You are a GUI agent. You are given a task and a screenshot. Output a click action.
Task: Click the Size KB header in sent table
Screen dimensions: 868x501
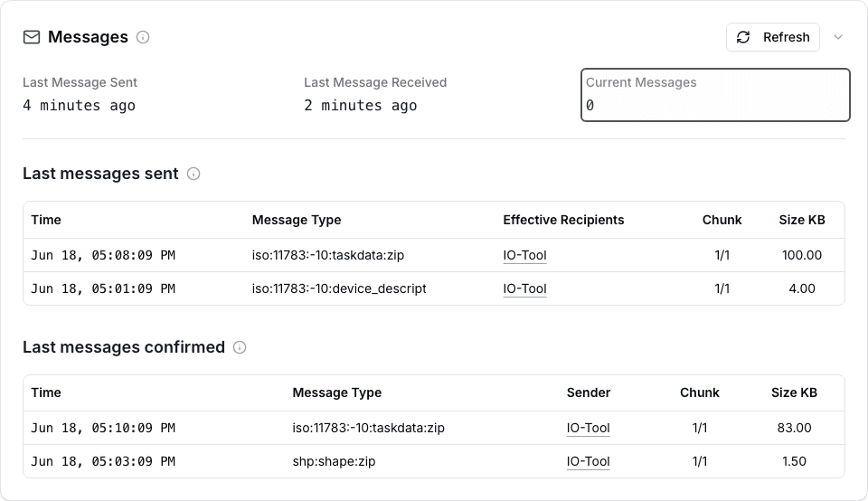click(x=802, y=220)
